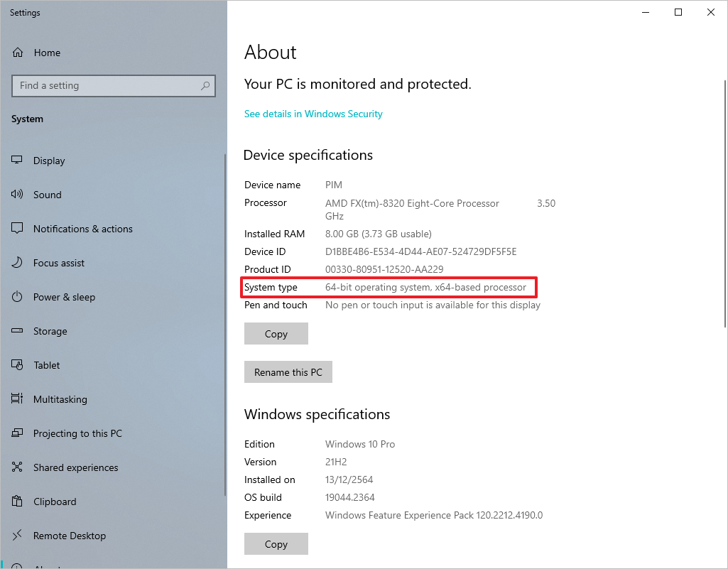Click the Power & sleep icon
The height and width of the screenshot is (569, 728).
tap(17, 297)
